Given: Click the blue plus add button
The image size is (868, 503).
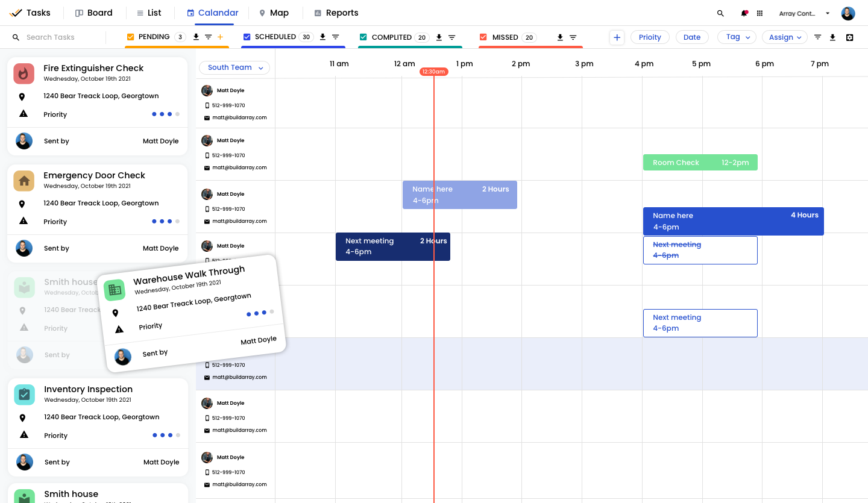Looking at the screenshot, I should 617,37.
